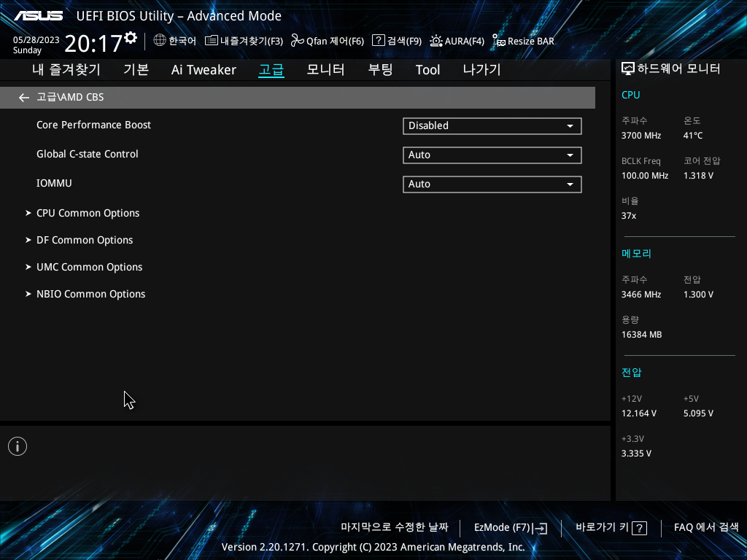Click CPU frequency value 3700 MHz
This screenshot has width=747, height=560.
(641, 136)
